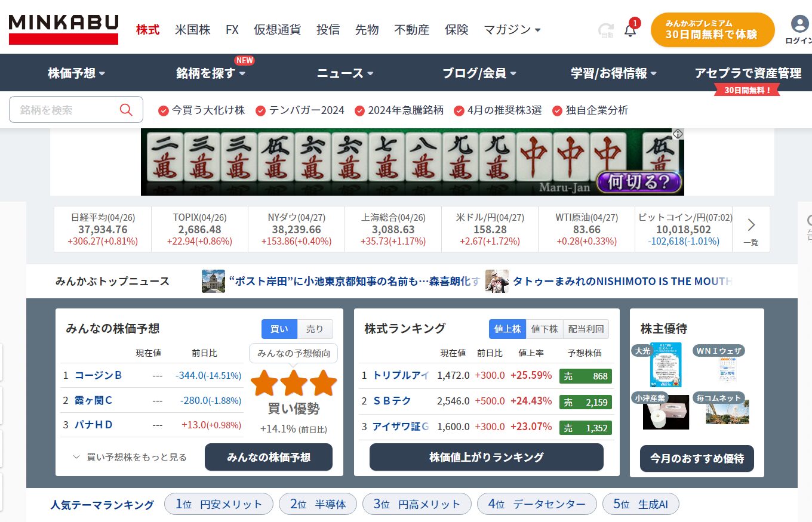Expand the 株価予想 dropdown menu
812x522 pixels.
coord(76,73)
